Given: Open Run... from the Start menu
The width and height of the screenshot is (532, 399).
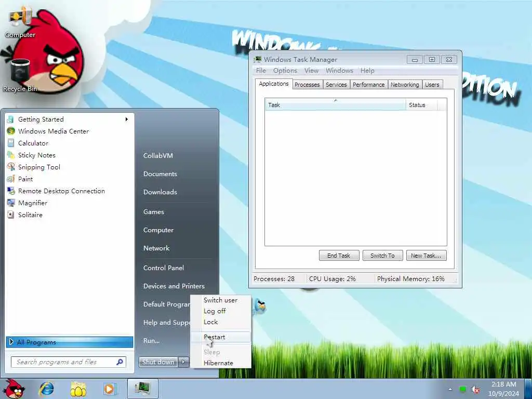Looking at the screenshot, I should pos(151,341).
